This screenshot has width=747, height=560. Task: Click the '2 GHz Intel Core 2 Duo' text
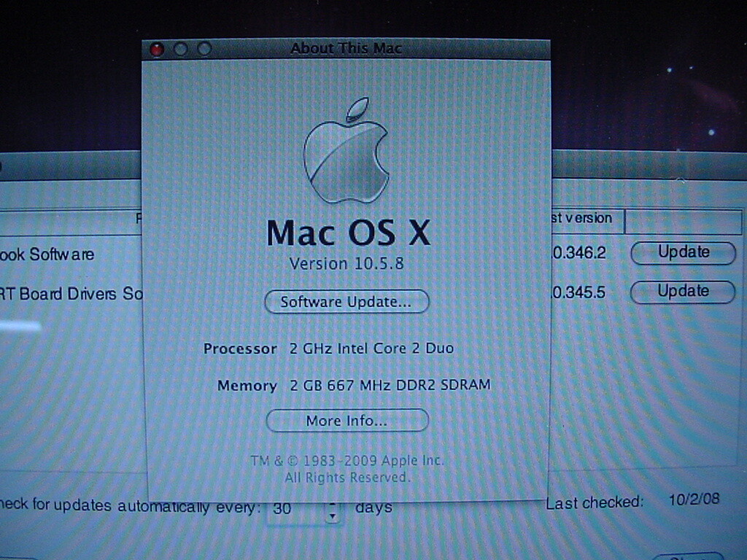[x=371, y=348]
